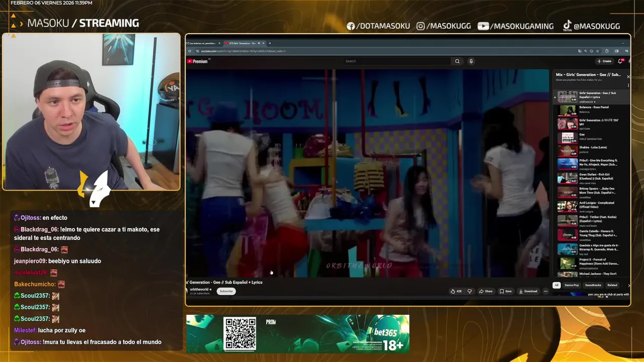Play Quedate x Algo me gusta de ti

click(x=593, y=248)
